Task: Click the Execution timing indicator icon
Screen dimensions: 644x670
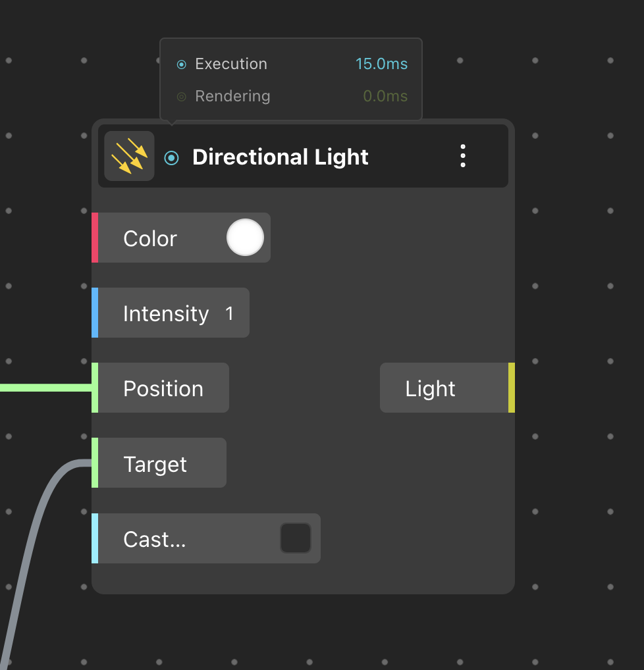Action: (181, 64)
